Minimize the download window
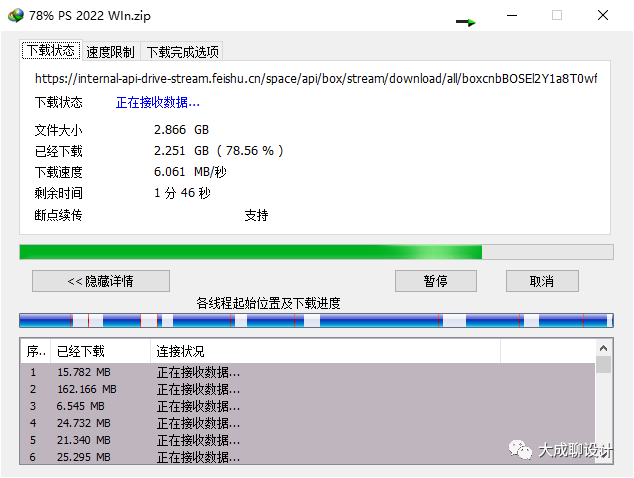The image size is (634, 478). click(512, 15)
